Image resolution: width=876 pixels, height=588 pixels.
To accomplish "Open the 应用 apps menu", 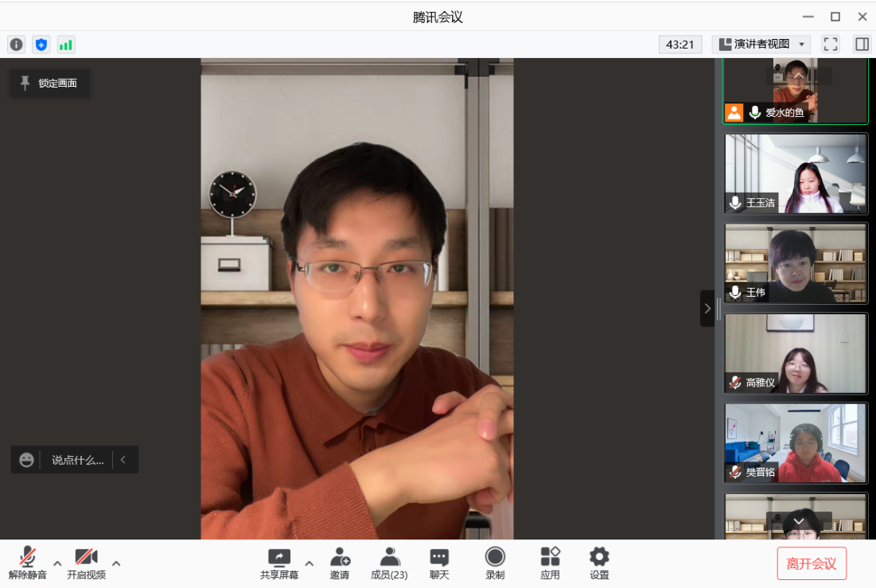I will pyautogui.click(x=550, y=563).
